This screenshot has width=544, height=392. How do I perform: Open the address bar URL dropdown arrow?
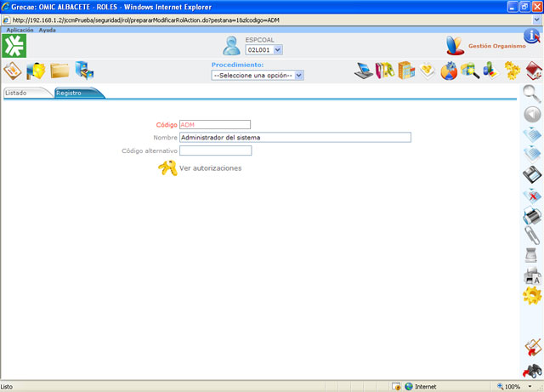coord(536,20)
